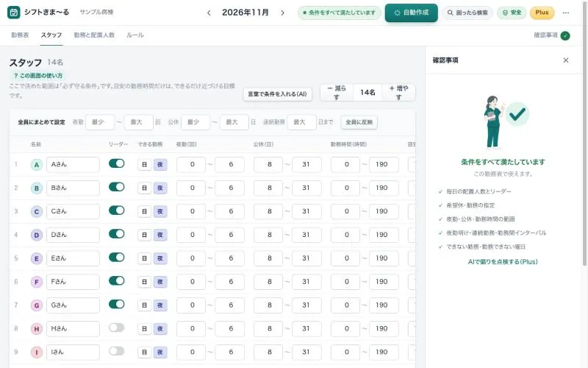This screenshot has width=588, height=368.
Task: Click avatar D in row 4
Action: point(36,235)
